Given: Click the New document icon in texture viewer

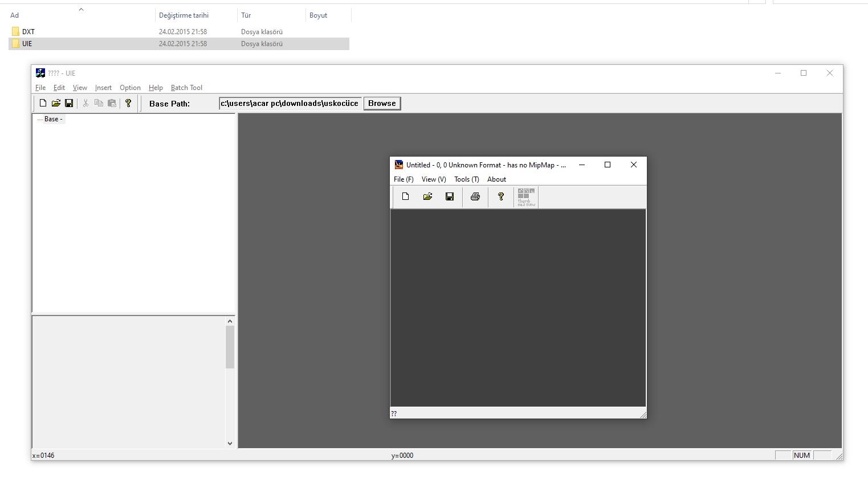Looking at the screenshot, I should (x=405, y=196).
